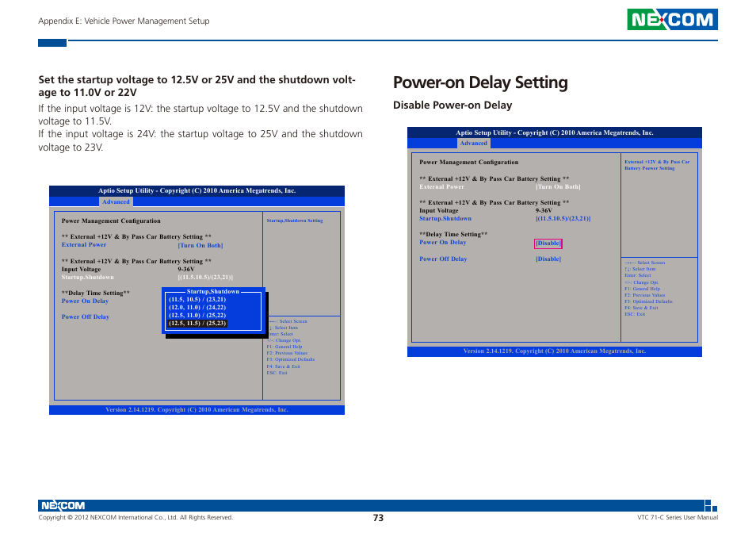Screen dimensions: 756x533
Task: Click 'Appendix E: Vehicle Power Management Setup' header text
Action: click(x=124, y=21)
